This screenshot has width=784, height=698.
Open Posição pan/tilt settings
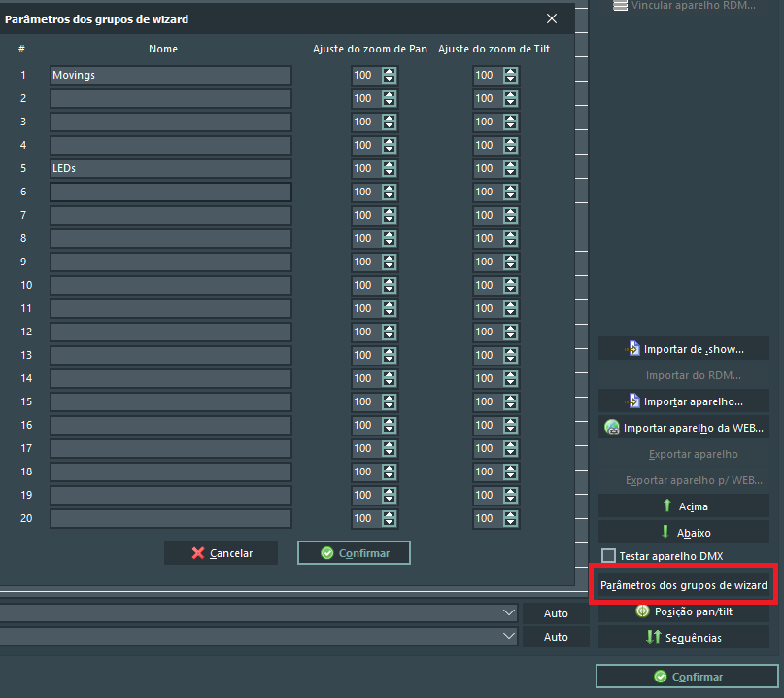coord(683,611)
